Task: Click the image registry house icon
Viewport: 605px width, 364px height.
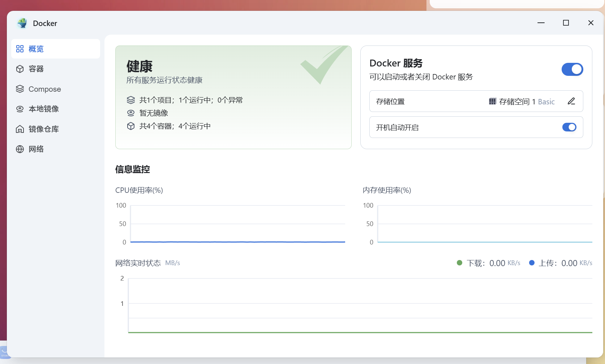Action: click(x=20, y=129)
